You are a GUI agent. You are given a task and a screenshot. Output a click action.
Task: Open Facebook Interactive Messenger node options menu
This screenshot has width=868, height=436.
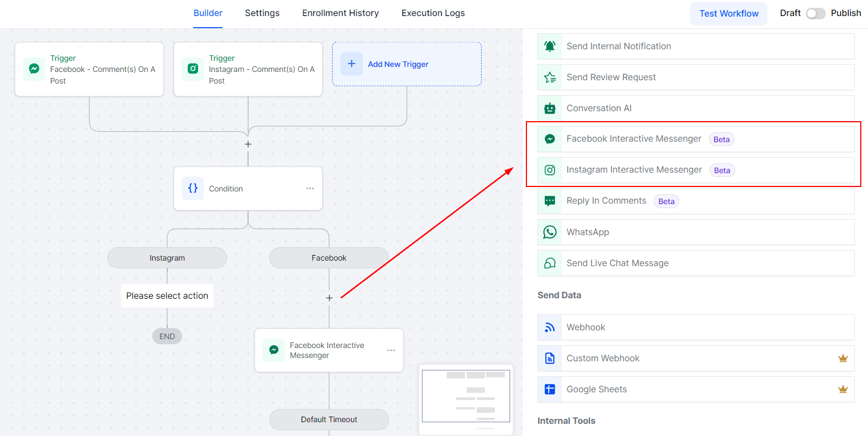coord(391,350)
